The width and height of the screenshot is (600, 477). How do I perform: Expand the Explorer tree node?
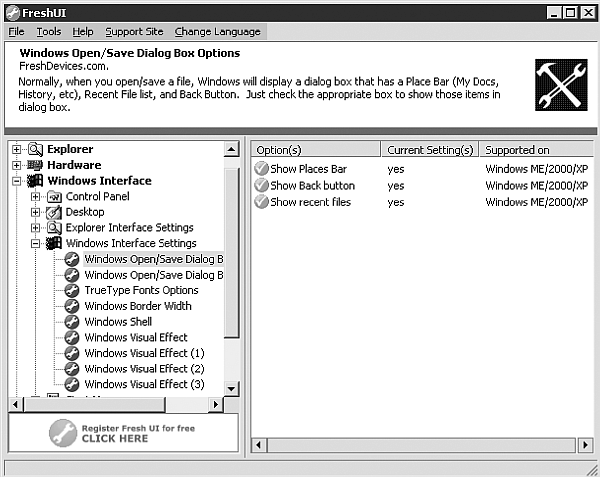[17, 149]
